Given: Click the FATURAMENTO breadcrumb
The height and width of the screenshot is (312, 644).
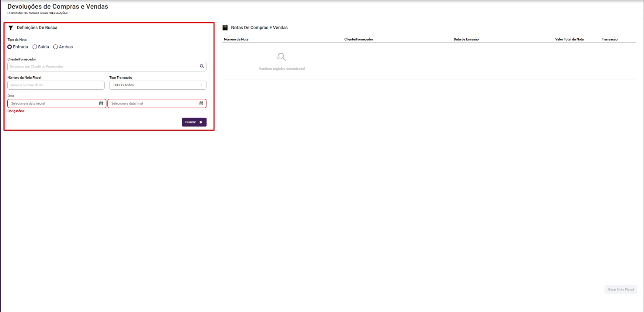Looking at the screenshot, I should (17, 13).
